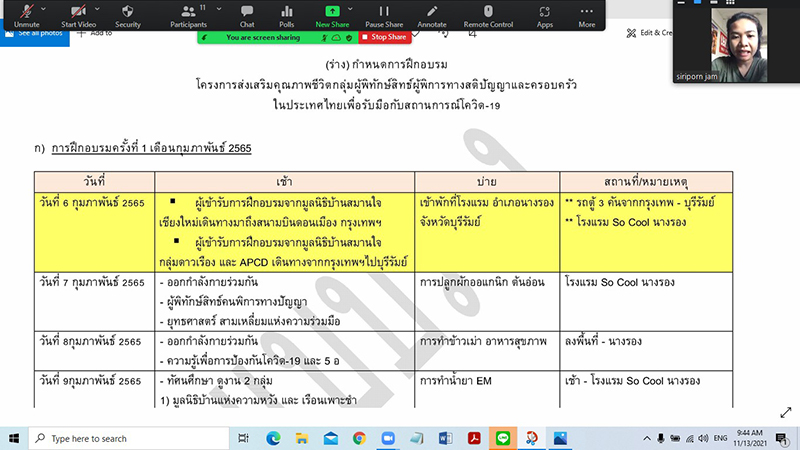Screen dimensions: 800x450
Task: Open the Security shield menu
Action: point(128,15)
